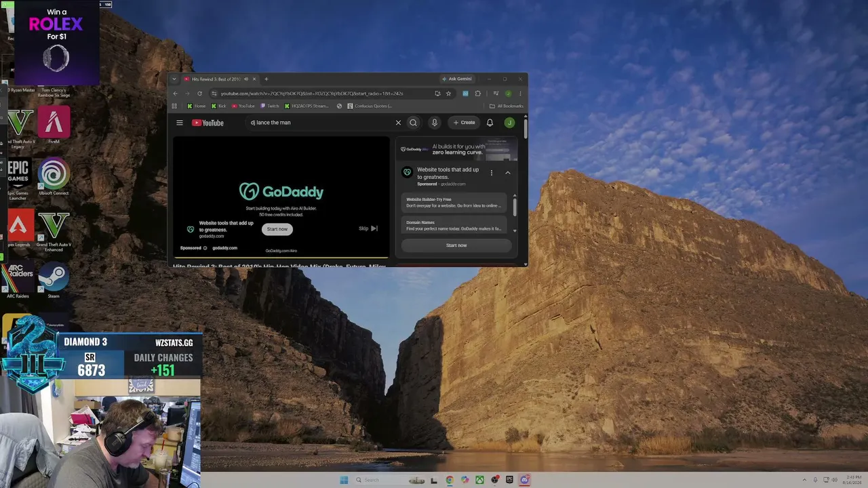Screen dimensions: 868x488
Task: Open YouTube notifications bell
Action: 490,123
